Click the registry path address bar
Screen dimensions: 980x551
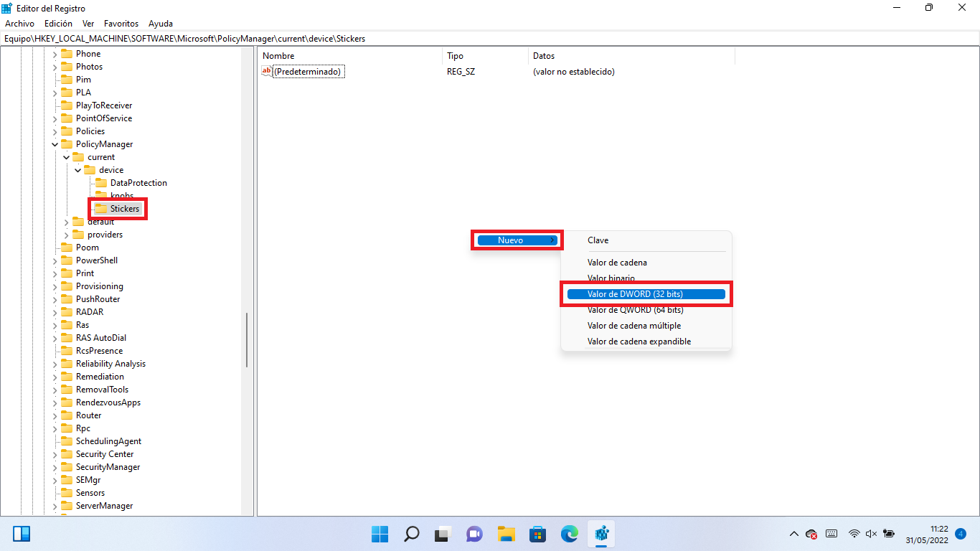click(x=490, y=39)
